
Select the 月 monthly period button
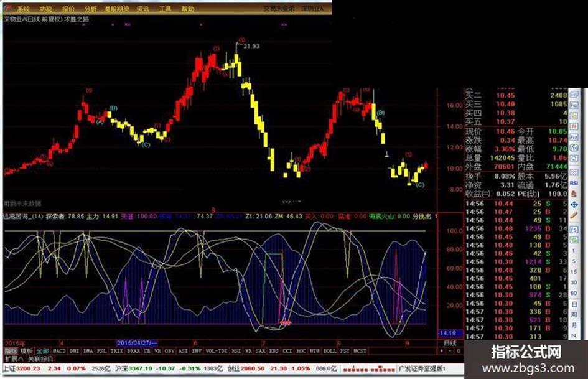574,325
